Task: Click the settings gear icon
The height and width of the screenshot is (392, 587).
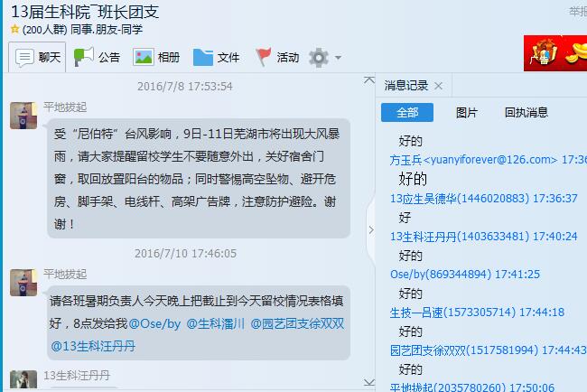Action: pos(319,58)
